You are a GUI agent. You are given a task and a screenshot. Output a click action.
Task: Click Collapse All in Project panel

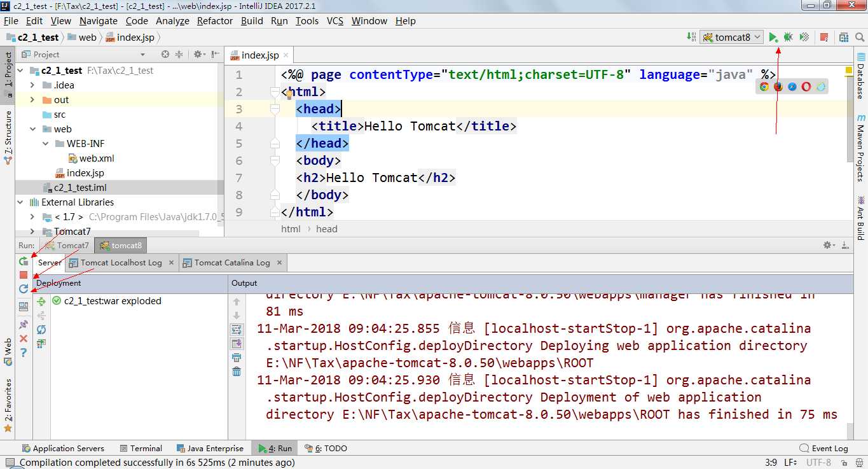coord(179,55)
